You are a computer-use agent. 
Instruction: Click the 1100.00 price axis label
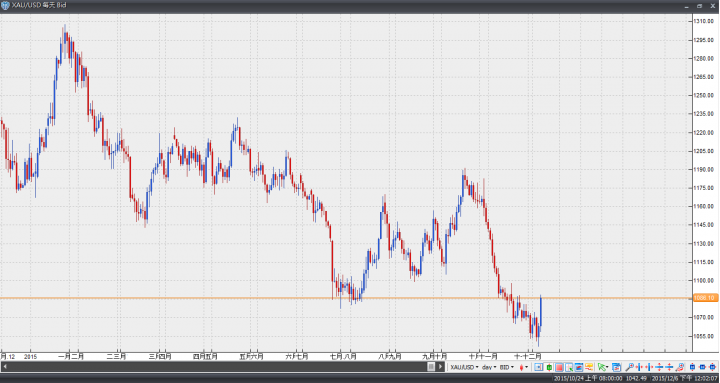point(703,280)
